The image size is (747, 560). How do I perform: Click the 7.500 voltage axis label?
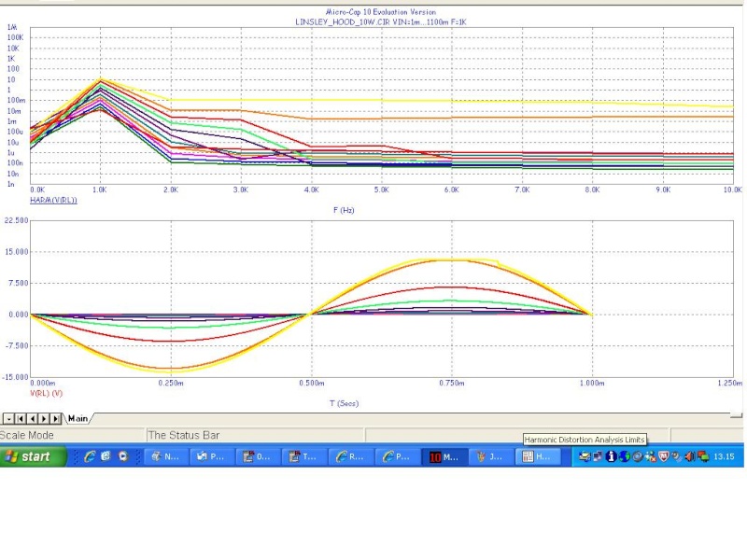[x=19, y=284]
